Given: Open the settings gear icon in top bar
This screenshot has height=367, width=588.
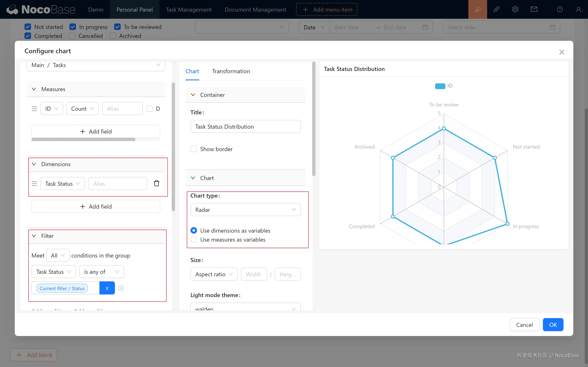Looking at the screenshot, I should click(515, 9).
